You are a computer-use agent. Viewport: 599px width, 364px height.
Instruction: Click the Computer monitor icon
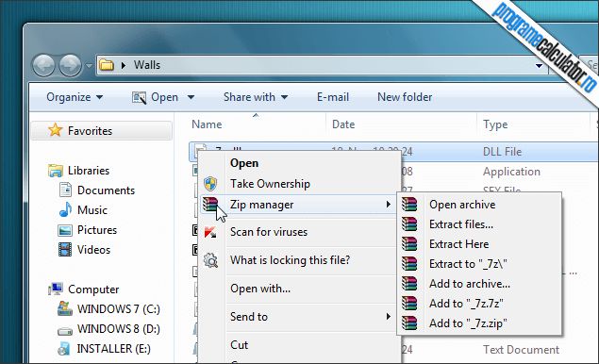click(x=56, y=290)
